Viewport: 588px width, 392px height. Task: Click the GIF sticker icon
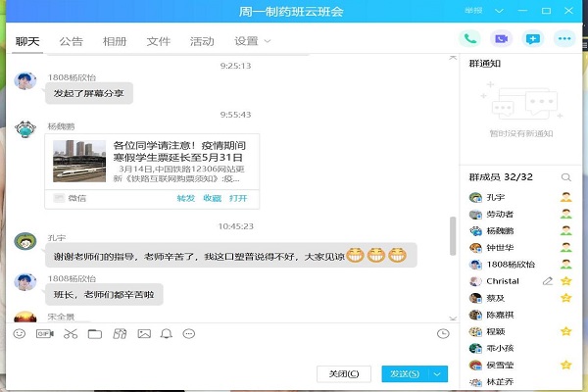click(44, 334)
